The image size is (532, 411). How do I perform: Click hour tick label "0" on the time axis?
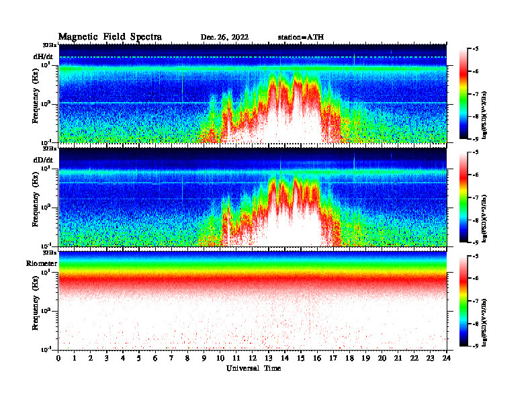pos(58,359)
